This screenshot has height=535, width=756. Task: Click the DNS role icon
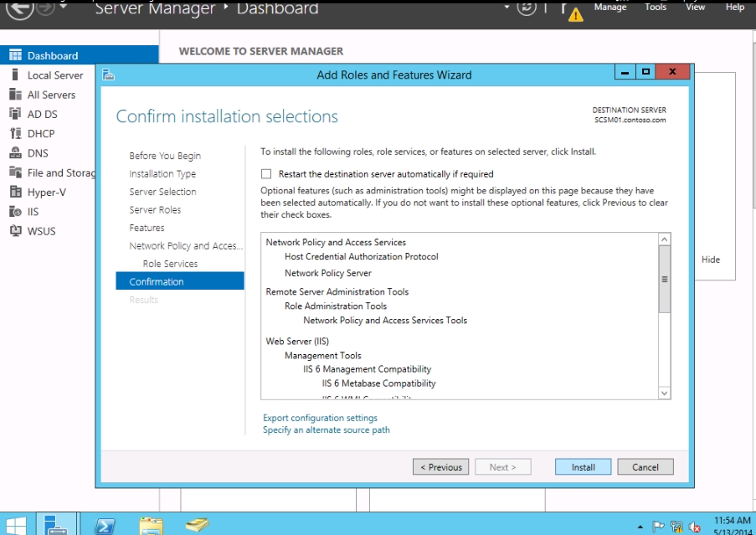[x=15, y=152]
